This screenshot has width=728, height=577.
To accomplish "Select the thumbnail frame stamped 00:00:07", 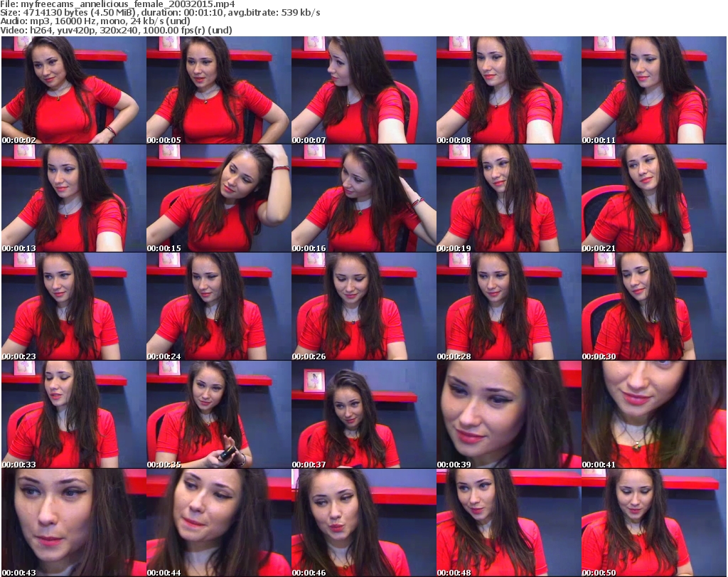I will [x=363, y=90].
